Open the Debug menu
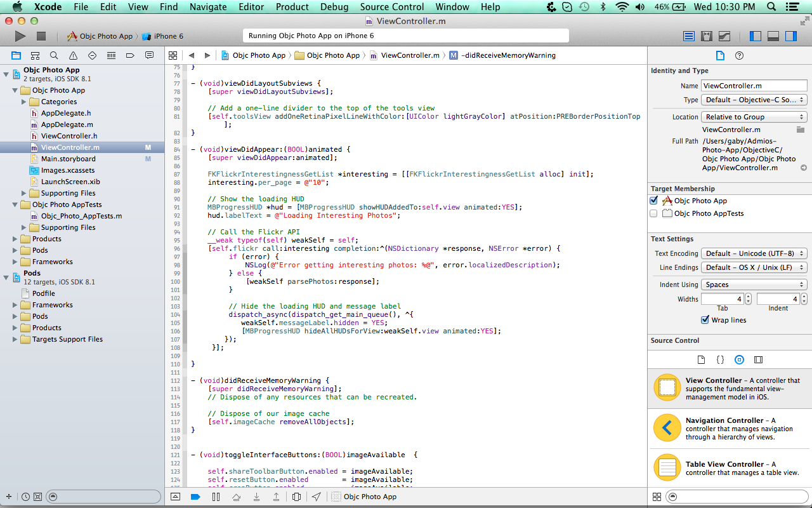The height and width of the screenshot is (508, 812). pos(334,7)
